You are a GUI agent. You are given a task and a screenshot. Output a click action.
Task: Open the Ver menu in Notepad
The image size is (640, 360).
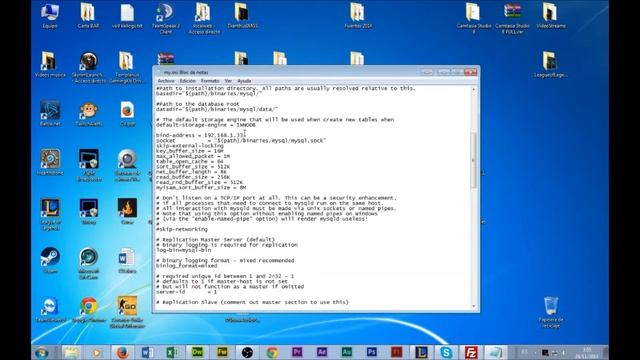point(228,81)
